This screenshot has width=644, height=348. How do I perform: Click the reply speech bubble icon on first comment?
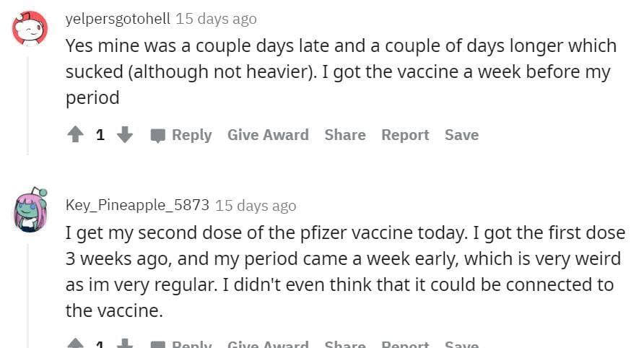(159, 136)
